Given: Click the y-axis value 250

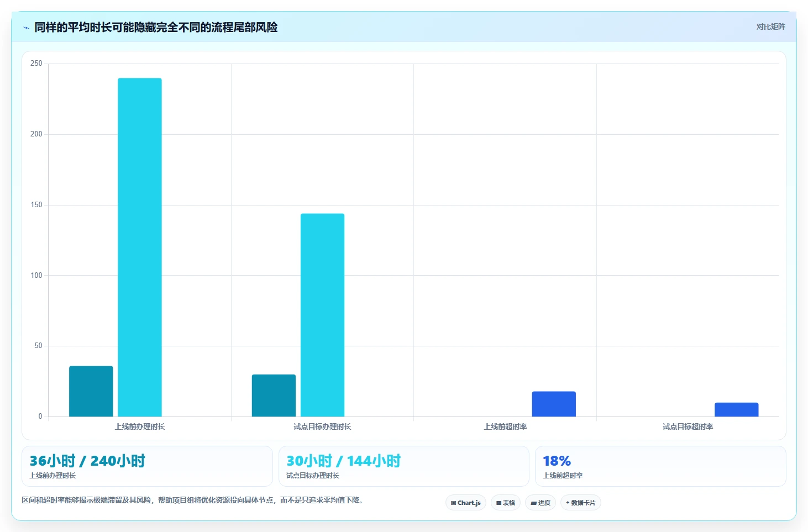Looking at the screenshot, I should 36,64.
